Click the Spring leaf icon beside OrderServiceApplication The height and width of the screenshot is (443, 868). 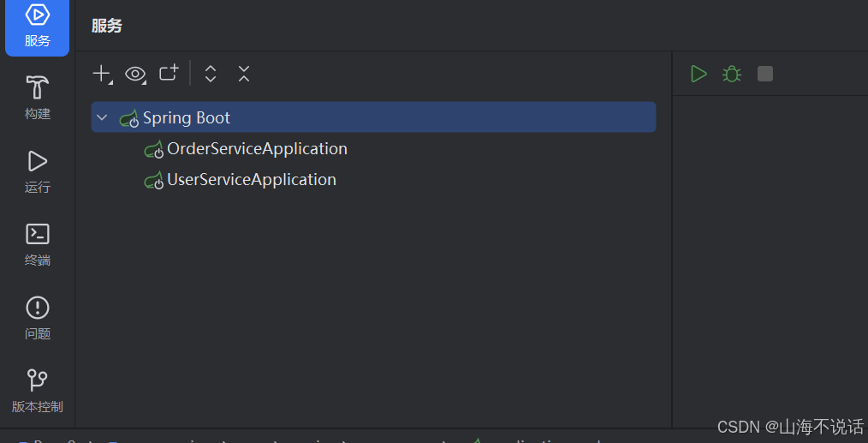coord(154,149)
